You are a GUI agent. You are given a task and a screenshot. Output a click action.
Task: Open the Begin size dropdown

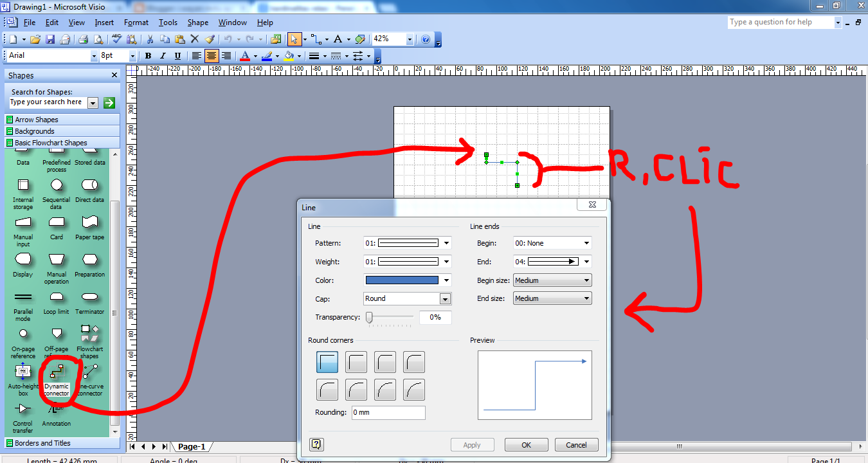pyautogui.click(x=552, y=280)
